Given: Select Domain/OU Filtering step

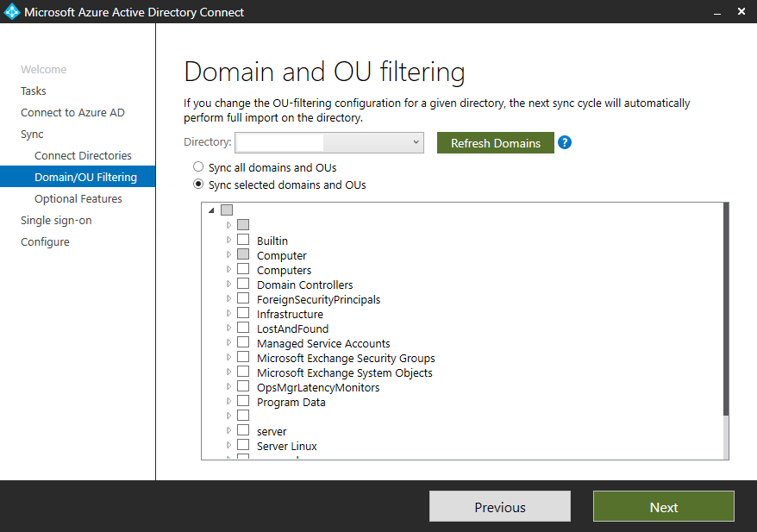Looking at the screenshot, I should coord(78,177).
